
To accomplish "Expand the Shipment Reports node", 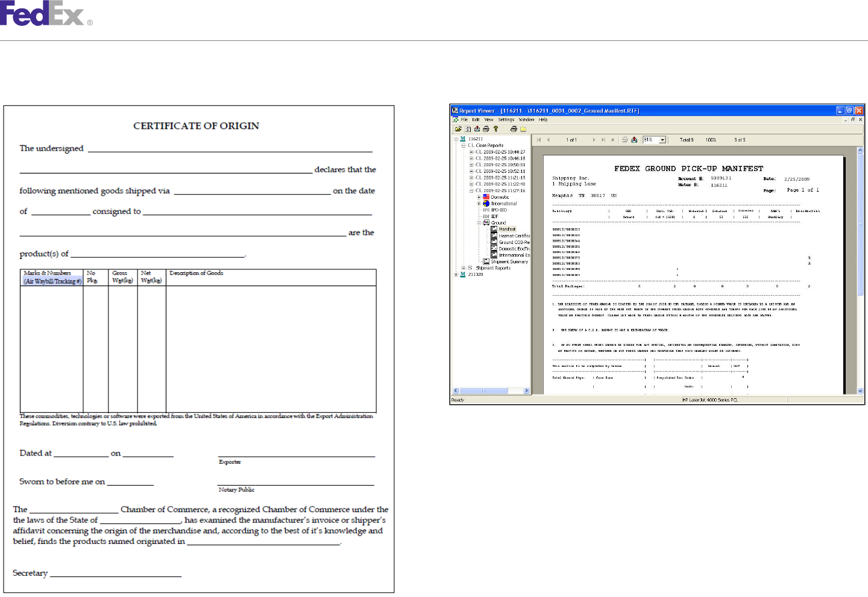I will (x=464, y=268).
